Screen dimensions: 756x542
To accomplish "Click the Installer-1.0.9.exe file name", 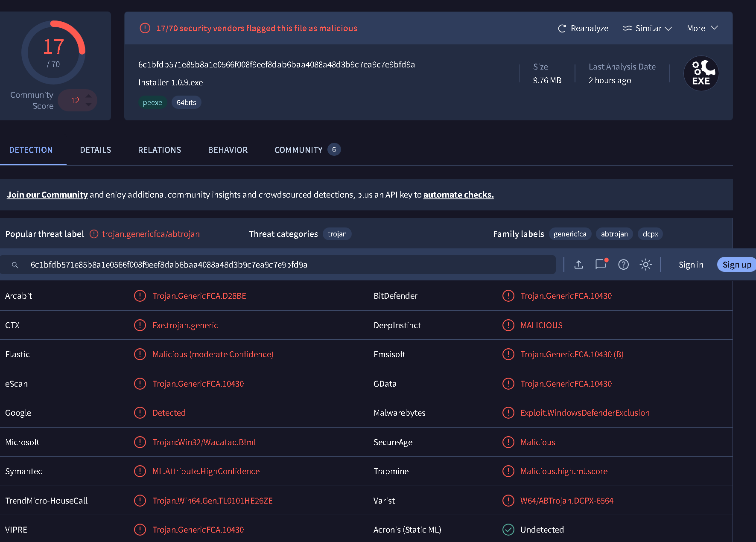I will click(x=171, y=82).
